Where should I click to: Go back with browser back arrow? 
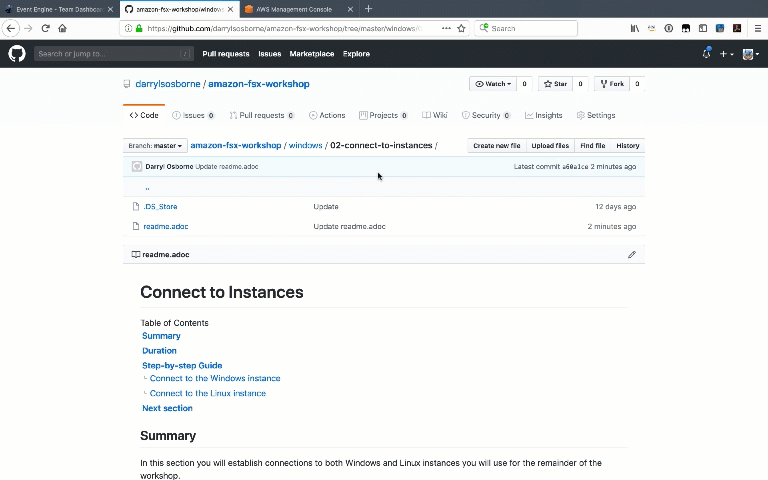coord(11,28)
